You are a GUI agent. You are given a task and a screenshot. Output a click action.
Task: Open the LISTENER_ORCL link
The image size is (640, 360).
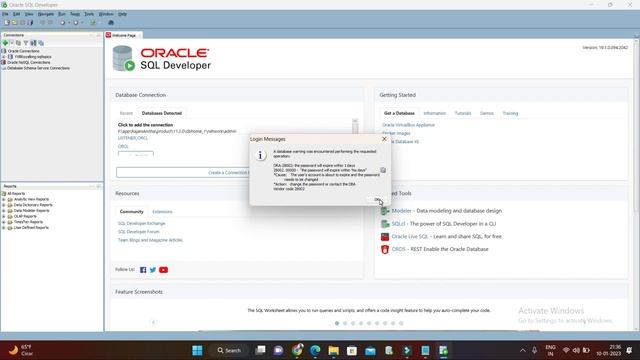pyautogui.click(x=133, y=138)
